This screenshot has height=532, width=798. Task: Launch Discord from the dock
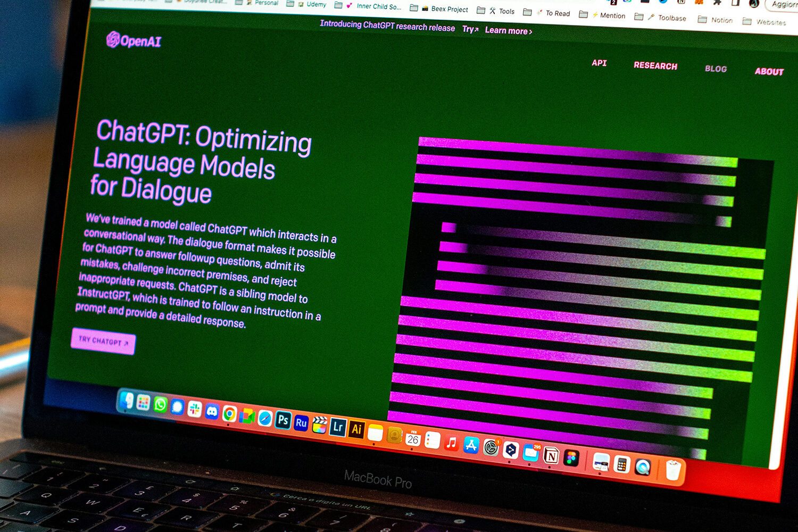point(212,411)
